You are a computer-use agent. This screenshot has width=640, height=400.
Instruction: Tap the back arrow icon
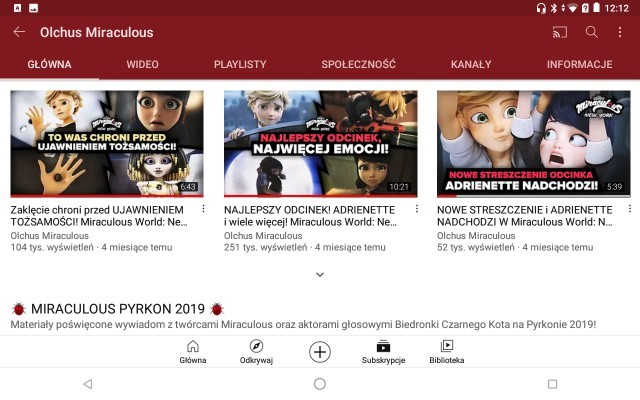[x=19, y=32]
